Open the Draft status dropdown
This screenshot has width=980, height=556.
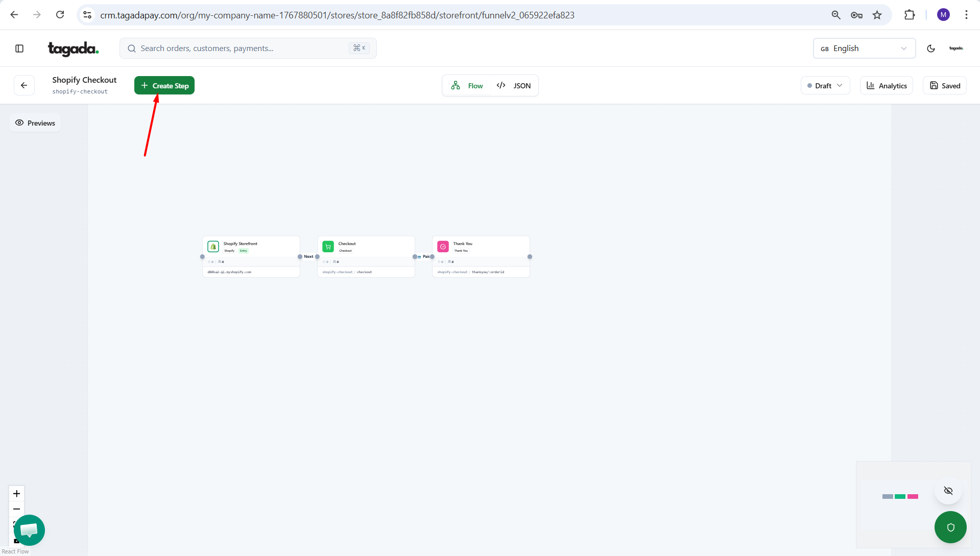point(825,86)
